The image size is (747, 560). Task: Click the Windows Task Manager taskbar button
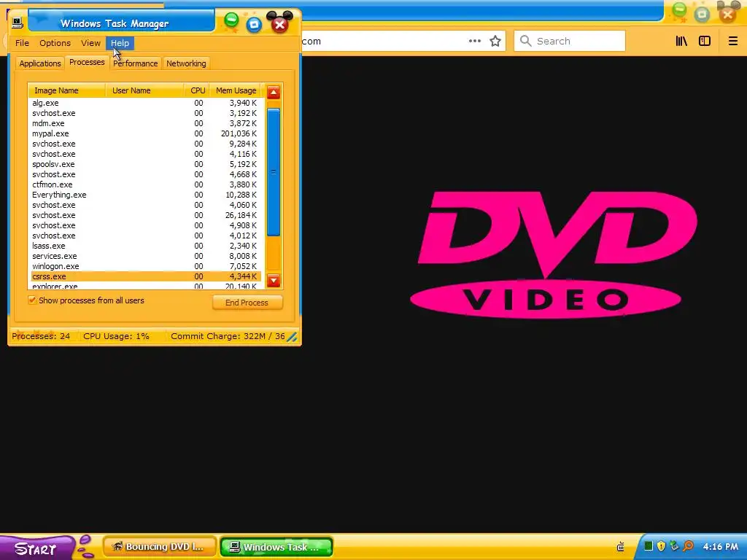276,547
